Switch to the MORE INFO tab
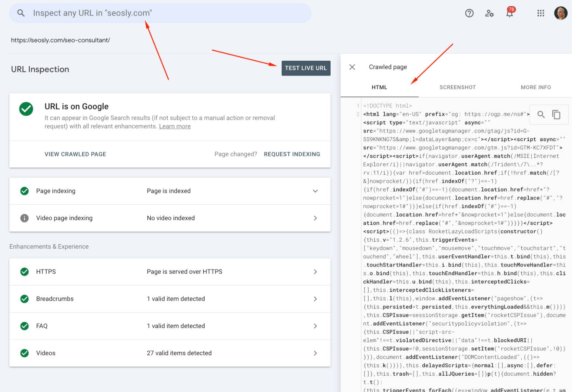The height and width of the screenshot is (392, 572). pyautogui.click(x=535, y=87)
